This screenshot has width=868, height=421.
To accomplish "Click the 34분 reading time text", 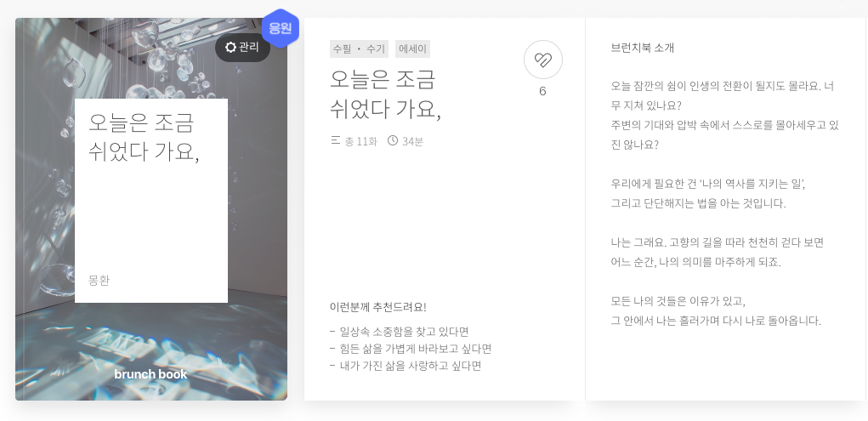I will point(412,141).
